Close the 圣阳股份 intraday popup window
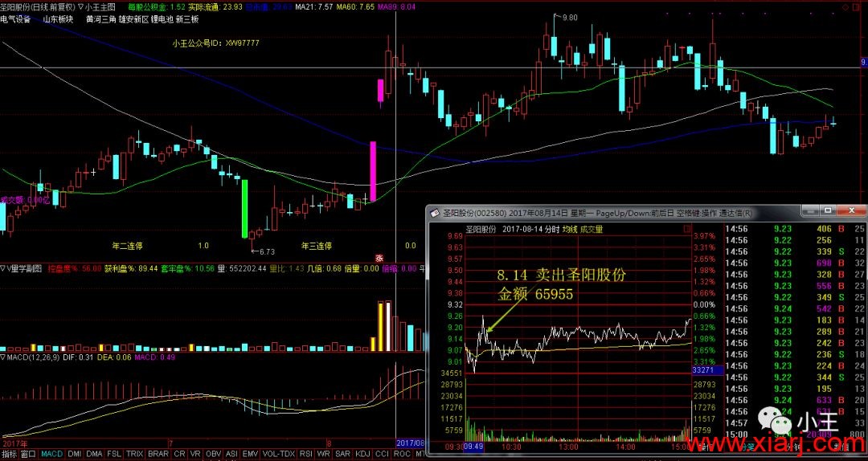The image size is (868, 461). pyautogui.click(x=851, y=211)
